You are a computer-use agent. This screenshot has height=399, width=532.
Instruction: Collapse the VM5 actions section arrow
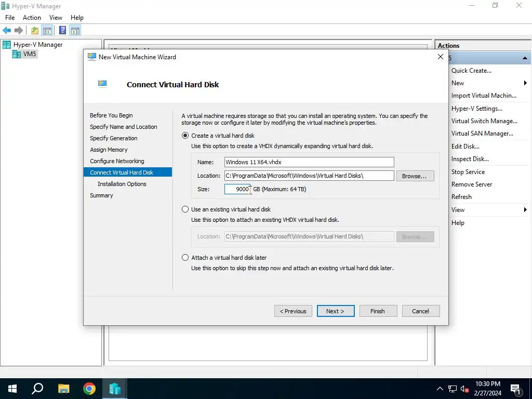point(525,58)
